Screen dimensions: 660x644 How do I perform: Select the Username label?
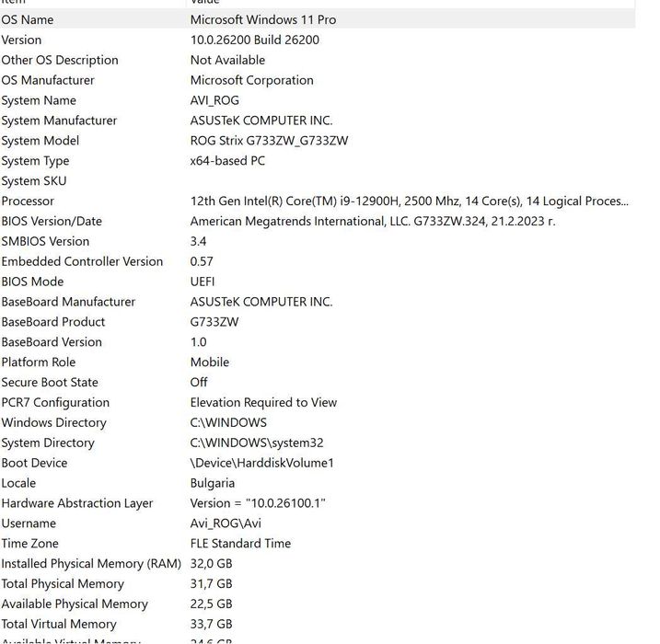29,524
